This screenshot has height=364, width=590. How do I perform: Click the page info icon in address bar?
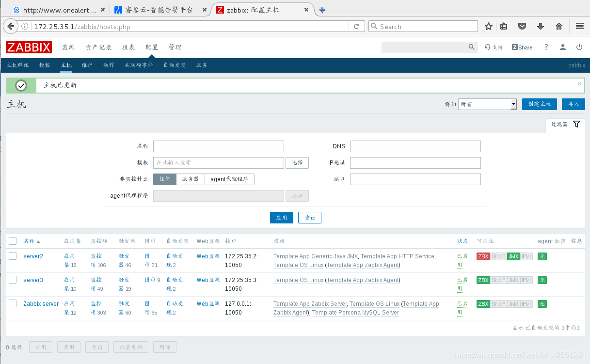[25, 27]
